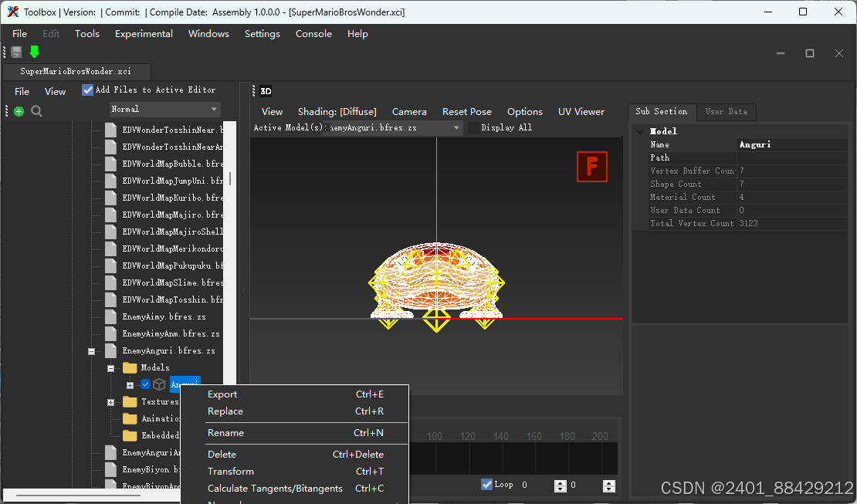Click the Textures folder icon

point(130,402)
